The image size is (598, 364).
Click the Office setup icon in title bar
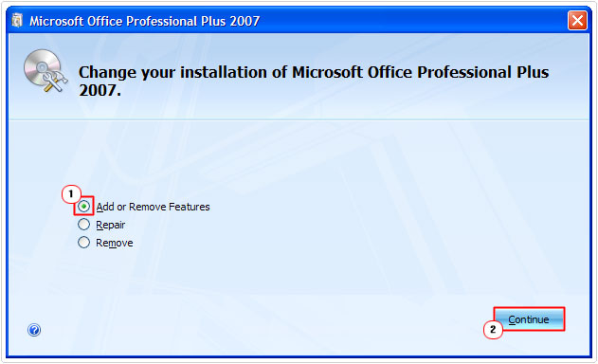(x=17, y=20)
